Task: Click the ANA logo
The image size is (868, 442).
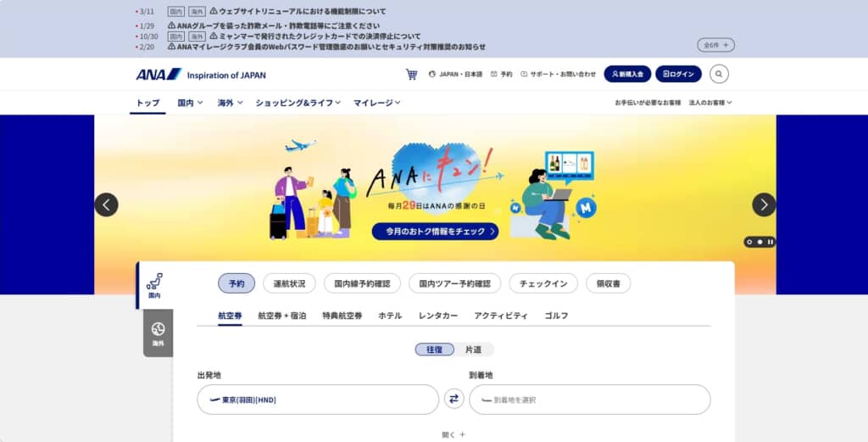Action: point(159,75)
